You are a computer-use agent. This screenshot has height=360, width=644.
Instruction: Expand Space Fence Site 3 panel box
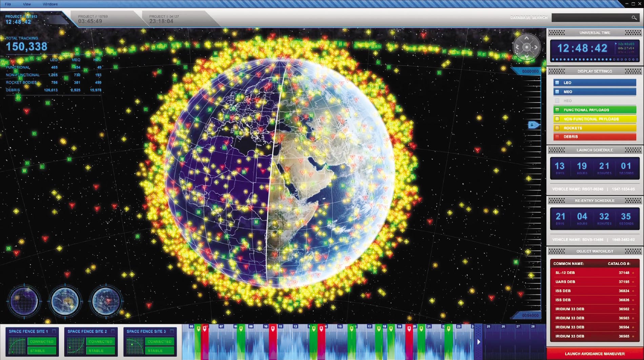[172, 331]
